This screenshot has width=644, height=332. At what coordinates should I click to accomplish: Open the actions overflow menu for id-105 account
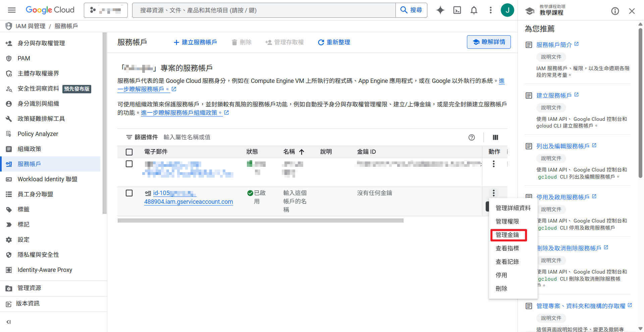493,193
